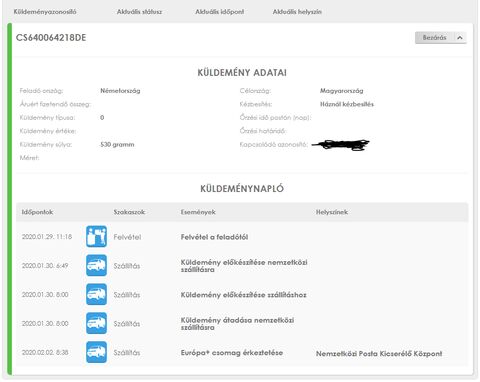This screenshot has height=382, width=480.
Task: Click truck icon for 'Küldemény átadása nemzetközi szállításra'
Action: point(96,323)
